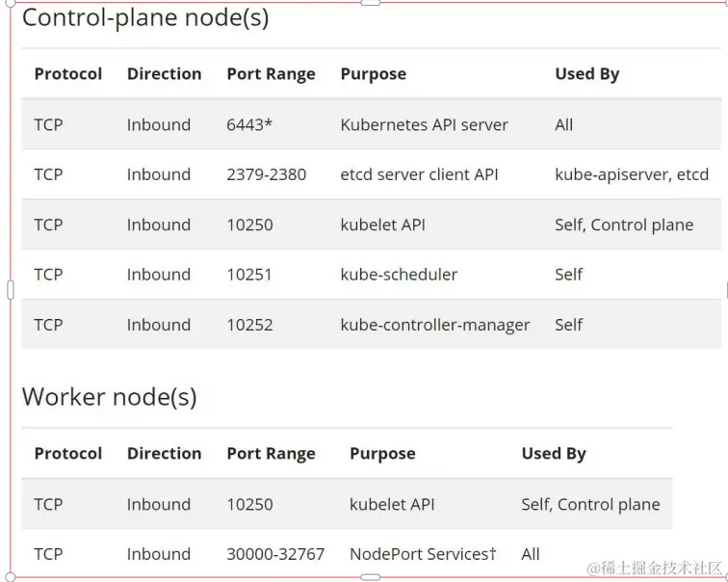Select the "NodePort Services†" cell

coord(423,554)
